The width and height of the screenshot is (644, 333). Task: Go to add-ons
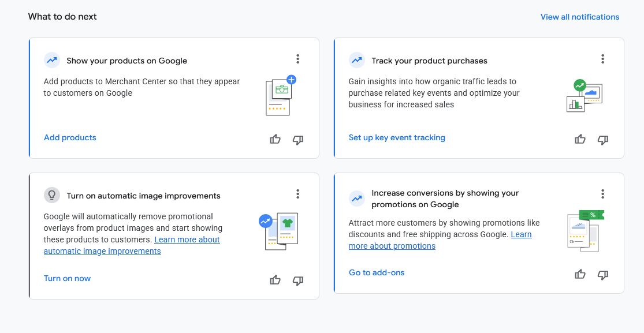(377, 272)
